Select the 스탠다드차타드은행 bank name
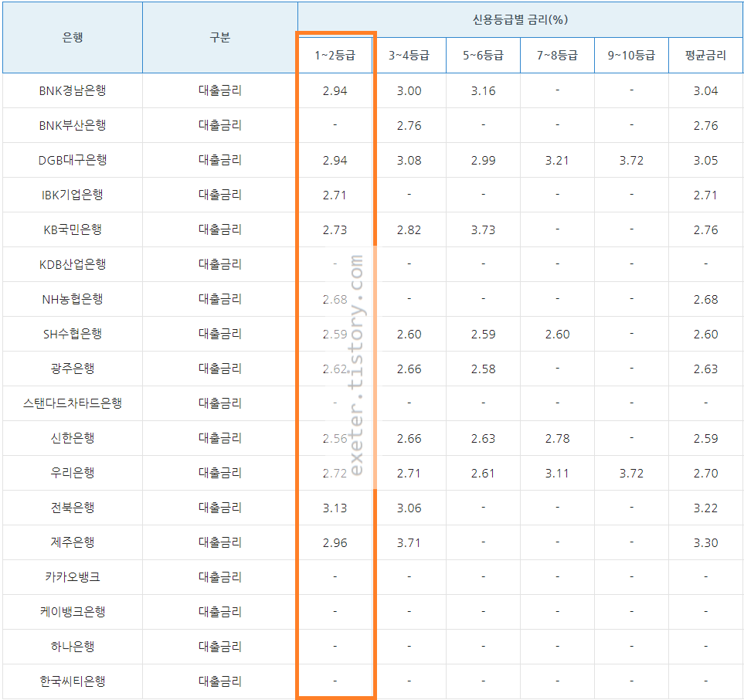 click(x=73, y=403)
